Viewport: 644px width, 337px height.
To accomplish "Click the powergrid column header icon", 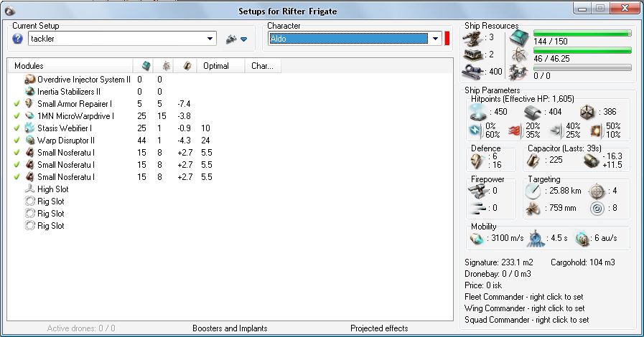I will pyautogui.click(x=166, y=65).
